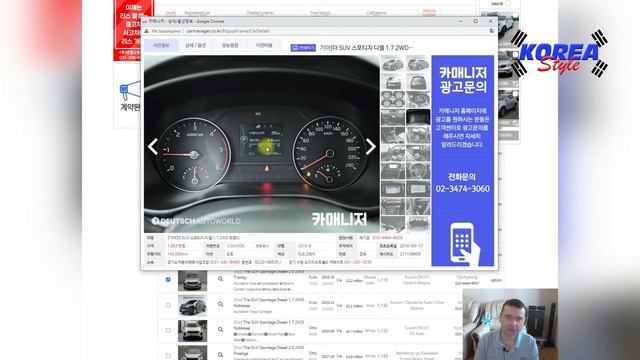640x360 pixels.
Task: Close the car detail Chrome popup
Action: click(491, 21)
